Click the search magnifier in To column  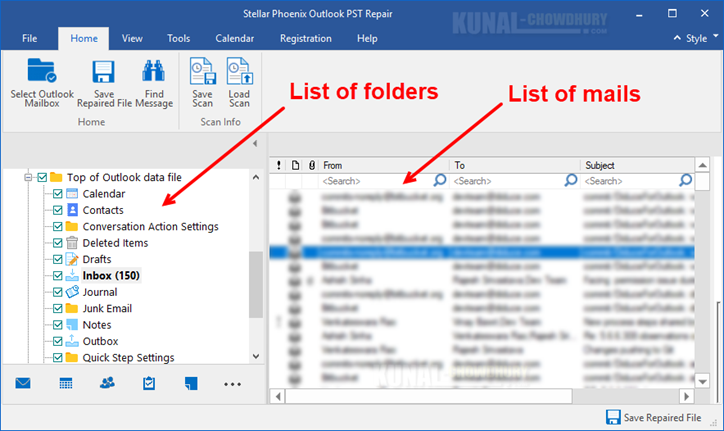point(571,180)
